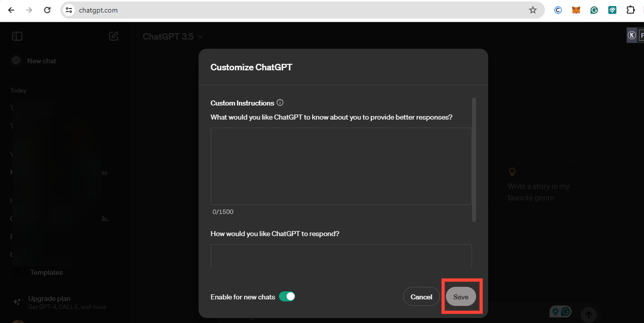Click the lightbulb icon on suggestion card
The width and height of the screenshot is (644, 323).
(x=512, y=172)
